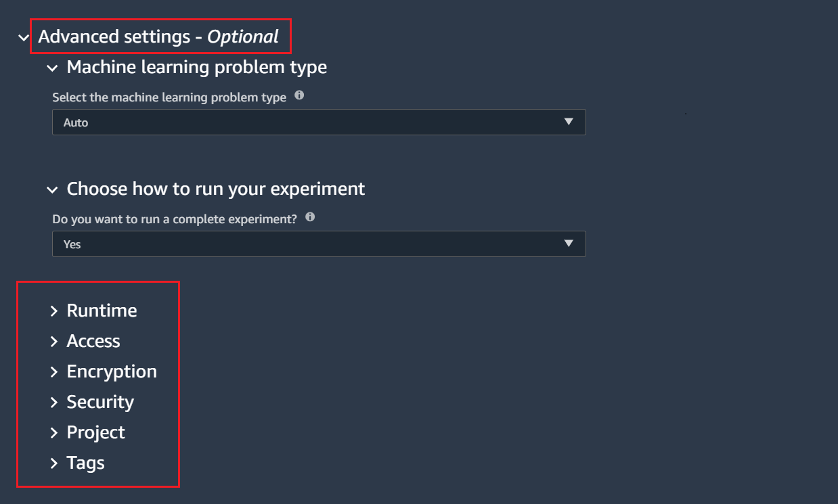Select the Project section title

click(x=95, y=432)
